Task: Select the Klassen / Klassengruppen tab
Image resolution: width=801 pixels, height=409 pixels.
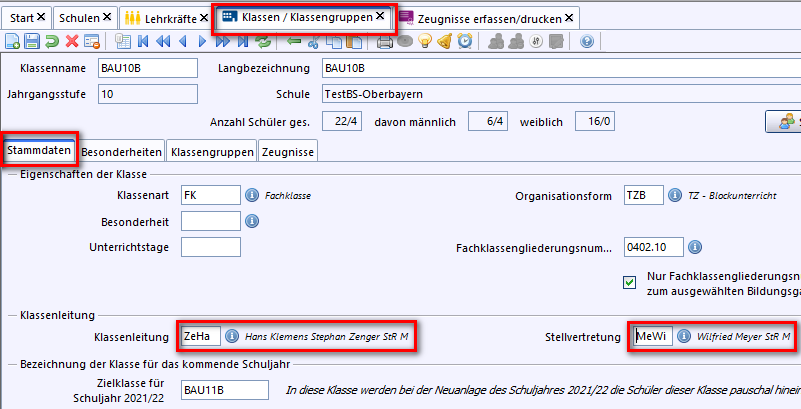Action: [x=307, y=17]
